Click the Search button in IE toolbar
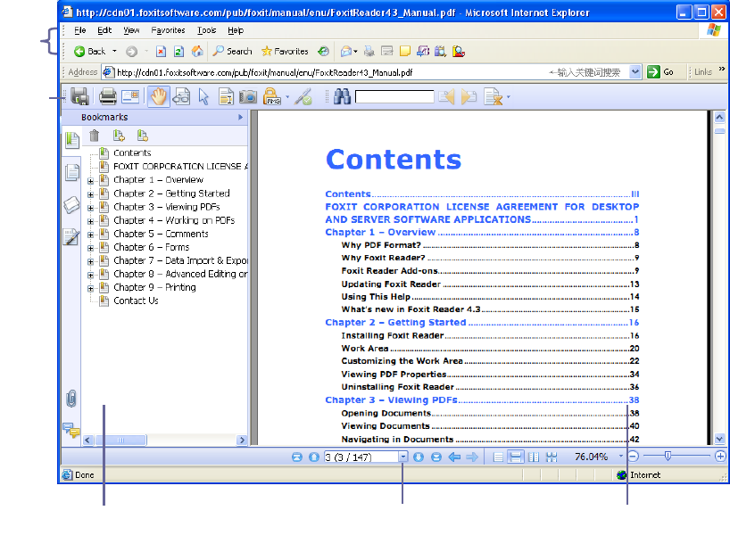730x560 pixels. click(x=232, y=51)
